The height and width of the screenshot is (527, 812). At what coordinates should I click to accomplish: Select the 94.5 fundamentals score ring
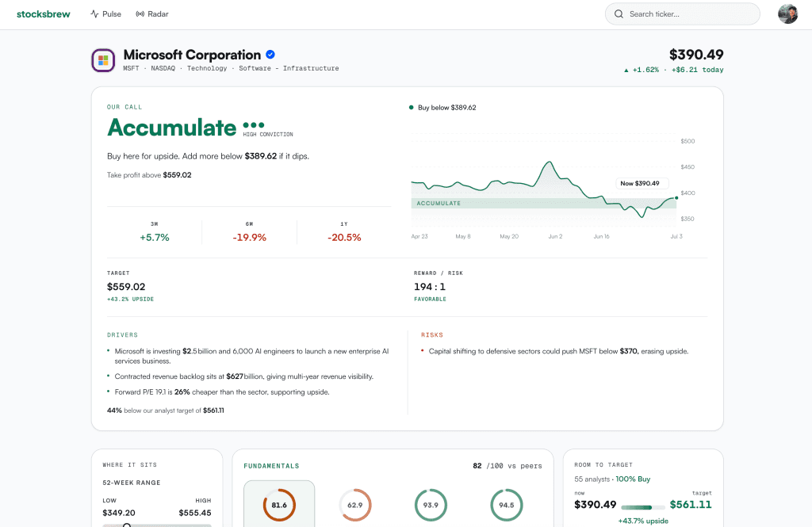(507, 506)
